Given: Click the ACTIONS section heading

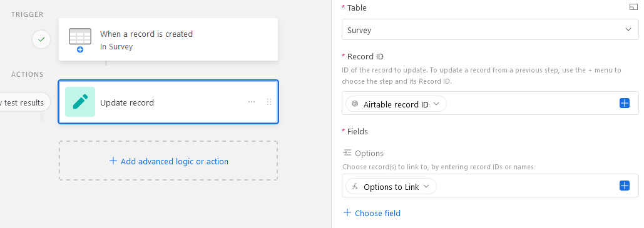Looking at the screenshot, I should click(27, 74).
